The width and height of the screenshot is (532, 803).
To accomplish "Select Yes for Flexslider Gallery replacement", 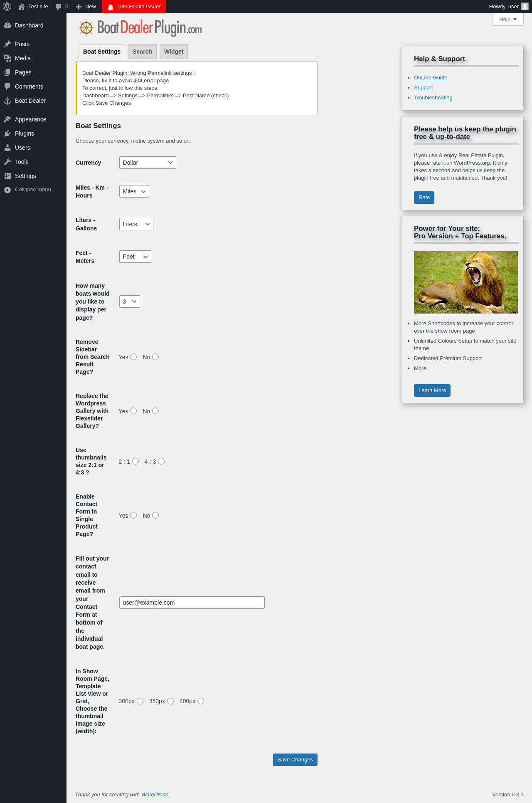I will coord(133,411).
